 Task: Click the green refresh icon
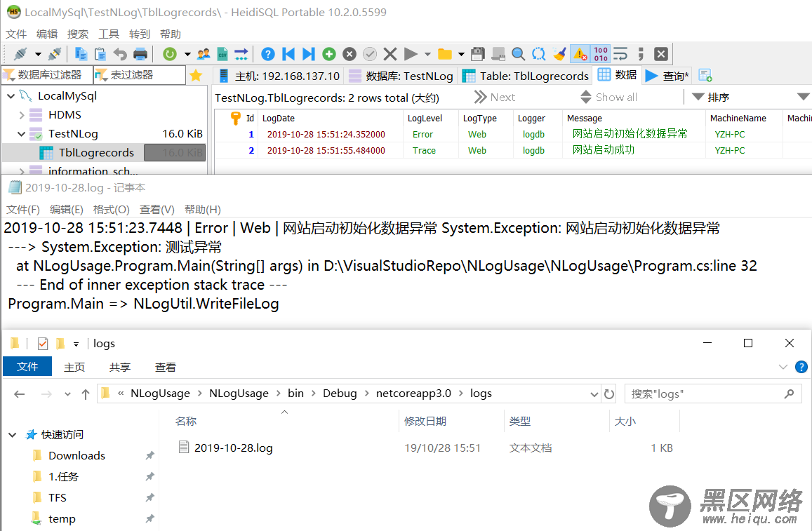[x=170, y=54]
